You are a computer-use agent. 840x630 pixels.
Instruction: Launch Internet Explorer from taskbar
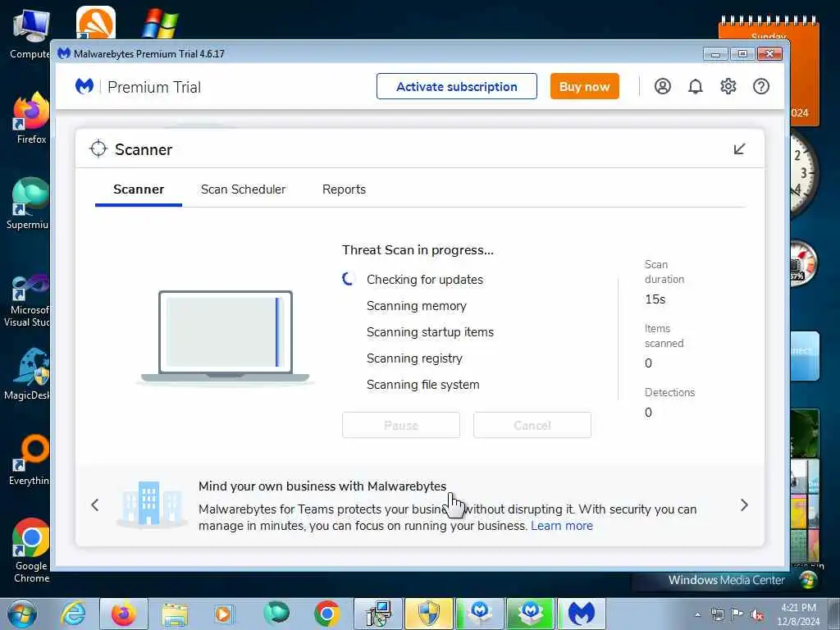[x=73, y=614]
